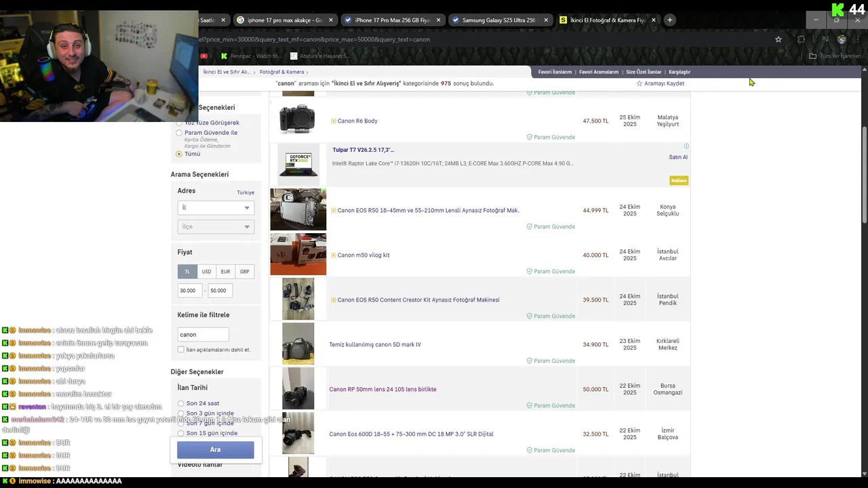Image resolution: width=868 pixels, height=488 pixels.
Task: Close the İkinci El Fotoğraf & Kamera tab
Action: [654, 20]
